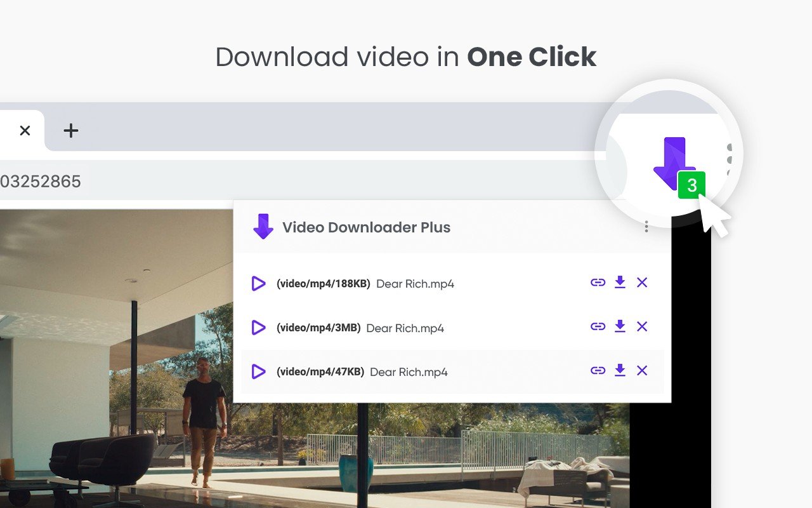The height and width of the screenshot is (508, 812).
Task: Remove the 47KB Dear Rich.mp4 entry
Action: [642, 370]
